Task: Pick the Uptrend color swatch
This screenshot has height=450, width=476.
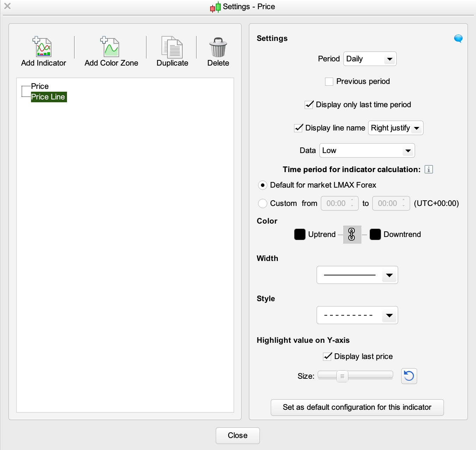Action: point(300,235)
